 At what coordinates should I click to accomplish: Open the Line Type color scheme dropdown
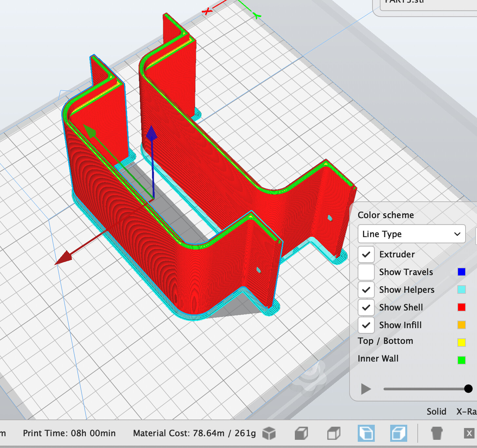click(411, 234)
